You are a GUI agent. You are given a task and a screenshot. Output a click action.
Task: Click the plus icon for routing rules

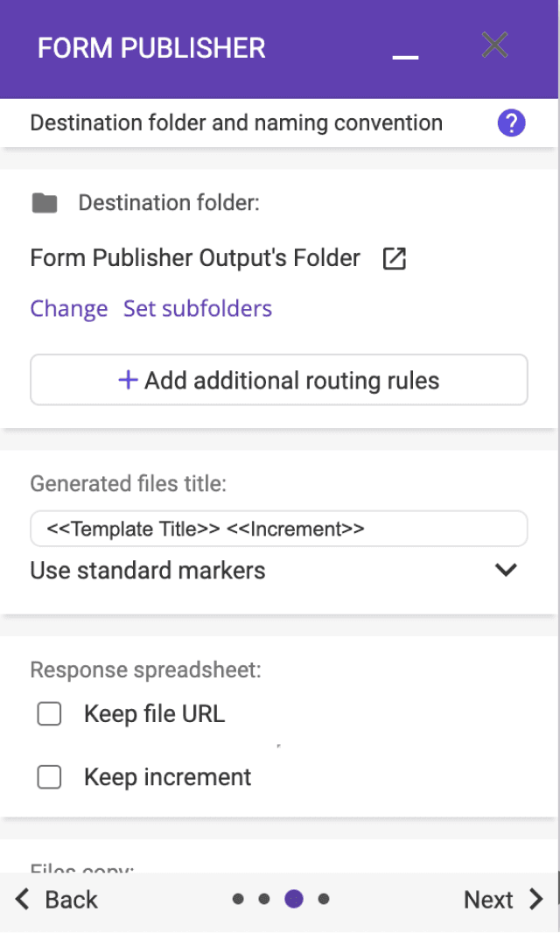pyautogui.click(x=128, y=380)
